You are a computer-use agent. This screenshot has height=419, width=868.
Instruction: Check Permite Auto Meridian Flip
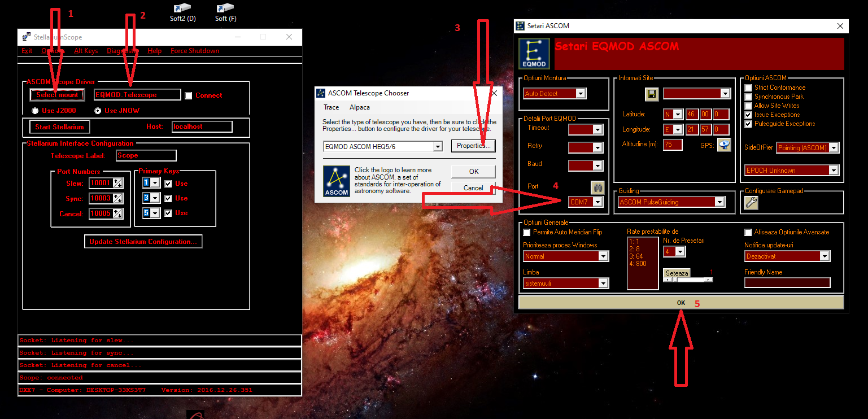527,232
